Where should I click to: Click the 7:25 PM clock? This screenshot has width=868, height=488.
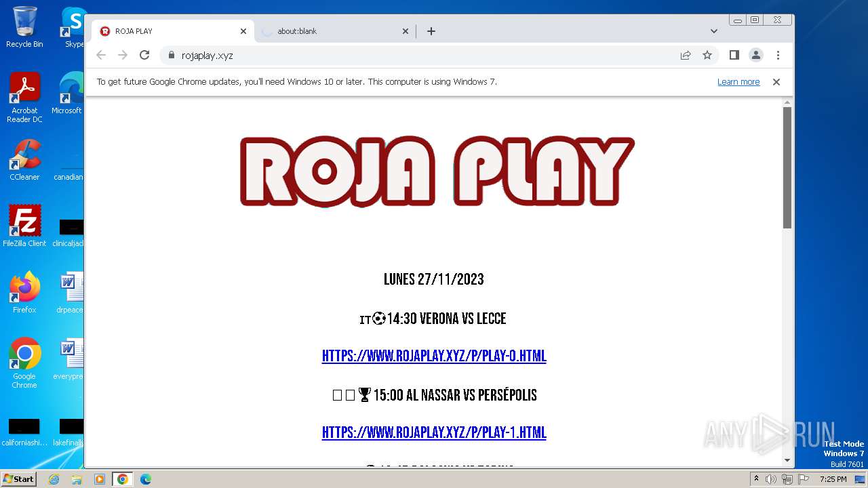click(x=833, y=479)
